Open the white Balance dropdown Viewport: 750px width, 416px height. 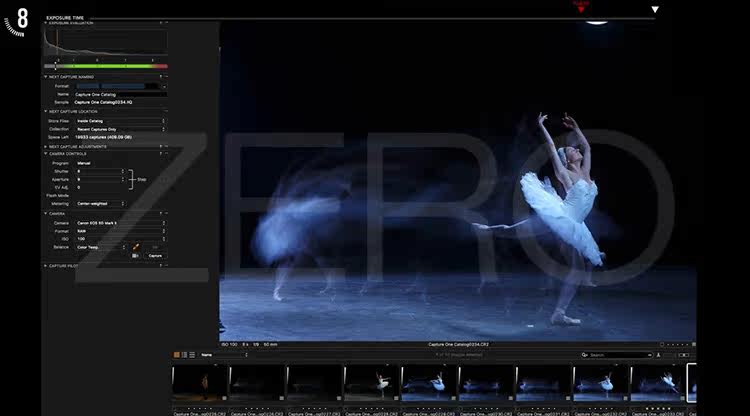coord(101,247)
